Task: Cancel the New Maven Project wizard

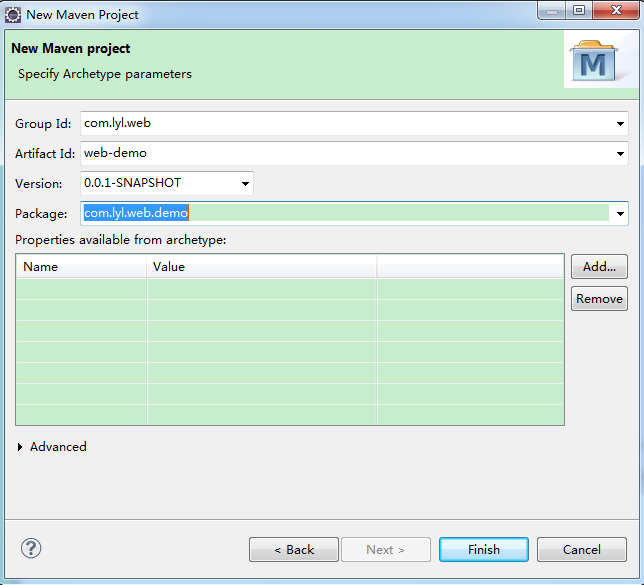Action: 582,549
